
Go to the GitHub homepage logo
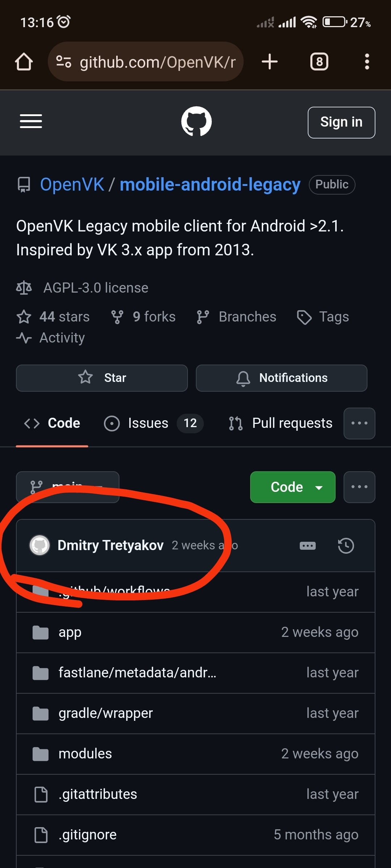[196, 122]
